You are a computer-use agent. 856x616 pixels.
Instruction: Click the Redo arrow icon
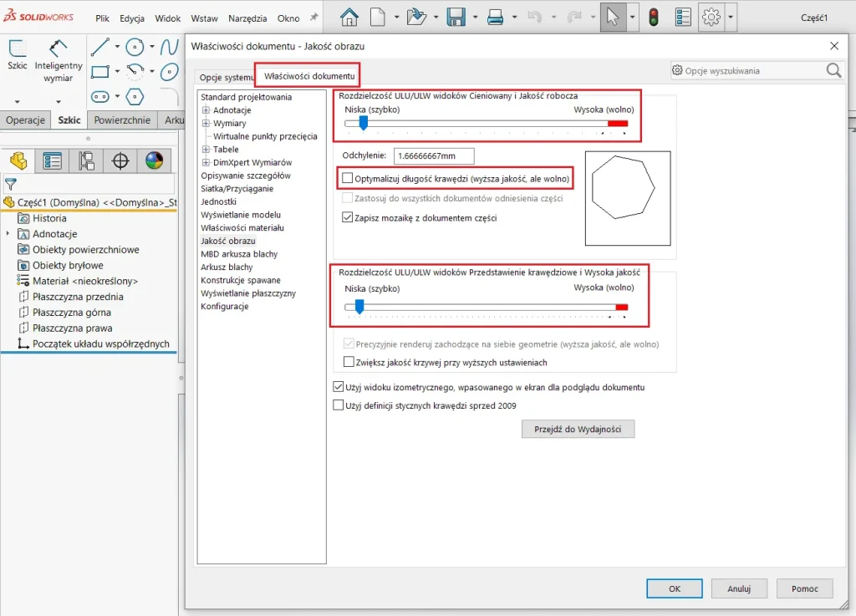pos(573,18)
